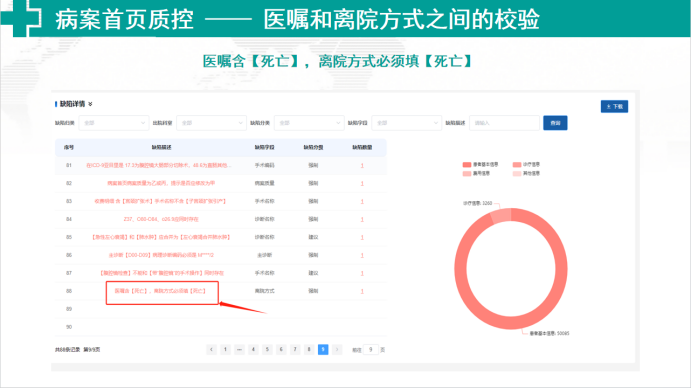Click row 83 description containing 手术名称不含

[160, 201]
